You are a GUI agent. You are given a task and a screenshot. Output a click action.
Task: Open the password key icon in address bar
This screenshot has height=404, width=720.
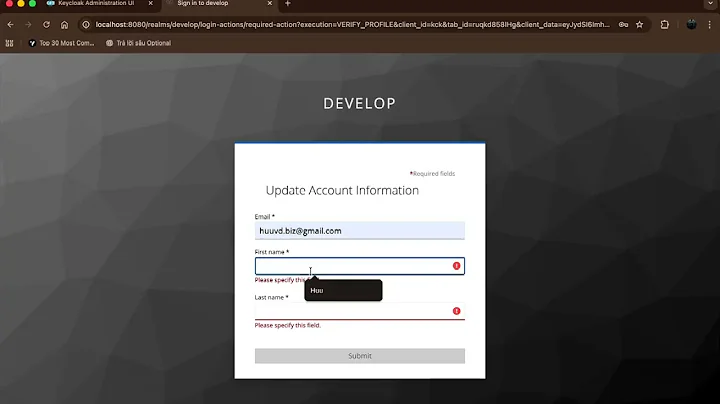tap(623, 25)
